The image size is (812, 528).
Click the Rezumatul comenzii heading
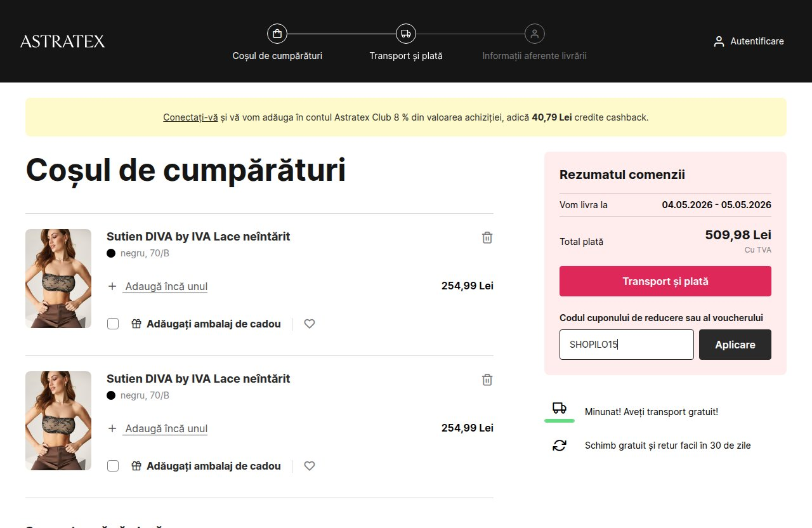pos(622,175)
